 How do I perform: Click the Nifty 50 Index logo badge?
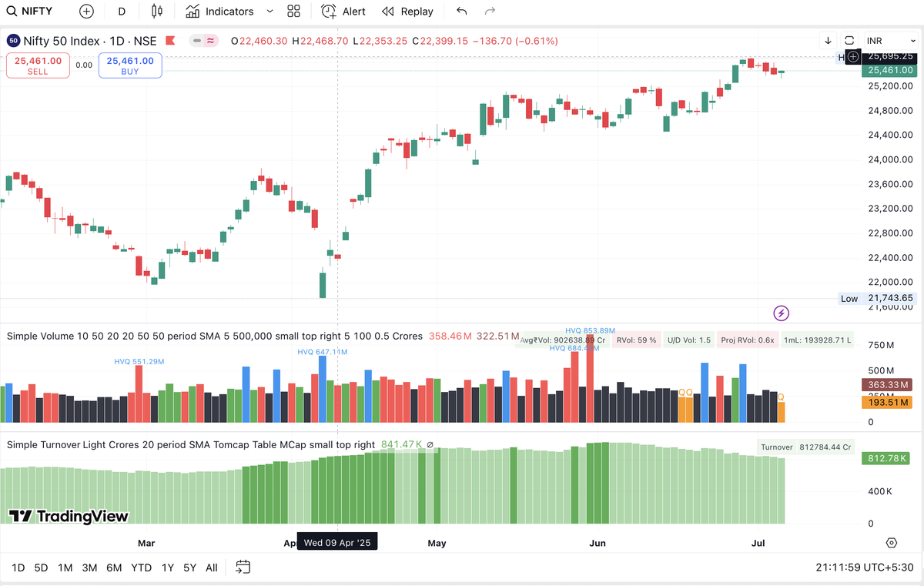[13, 41]
